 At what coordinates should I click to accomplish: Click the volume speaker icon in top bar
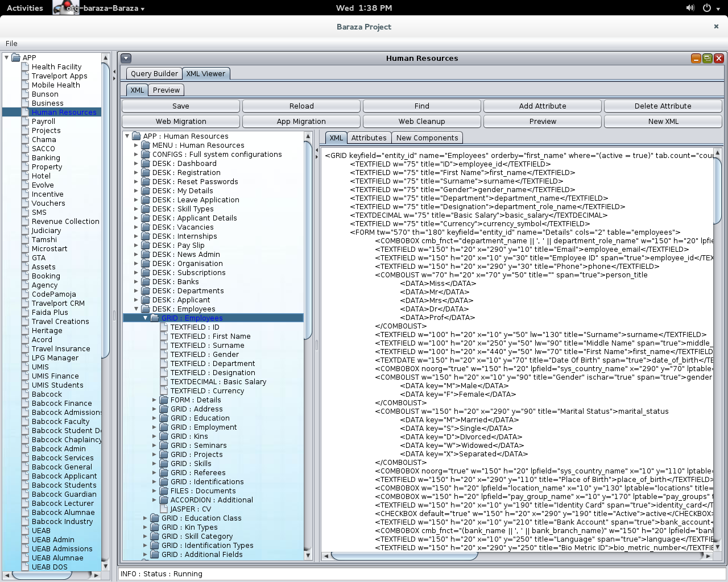[690, 8]
